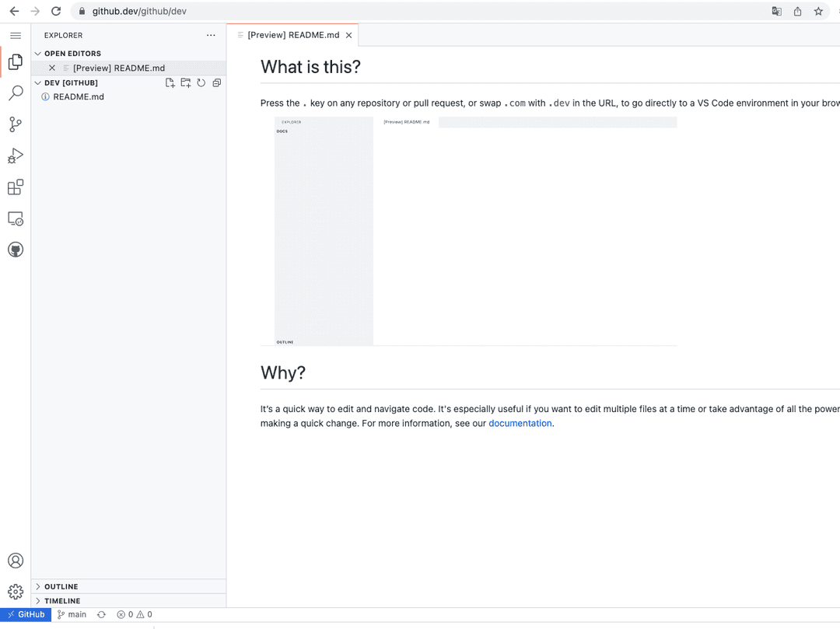Click the main branch indicator in the status bar

tap(71, 614)
